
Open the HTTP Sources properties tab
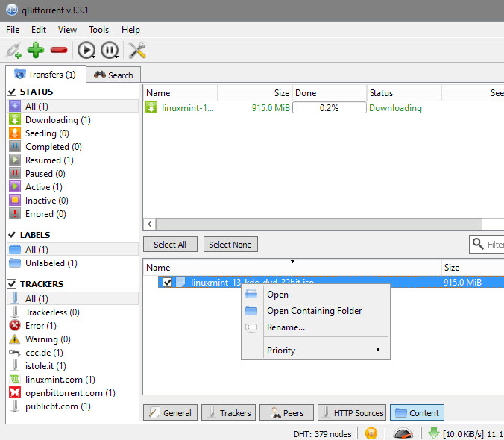point(352,412)
